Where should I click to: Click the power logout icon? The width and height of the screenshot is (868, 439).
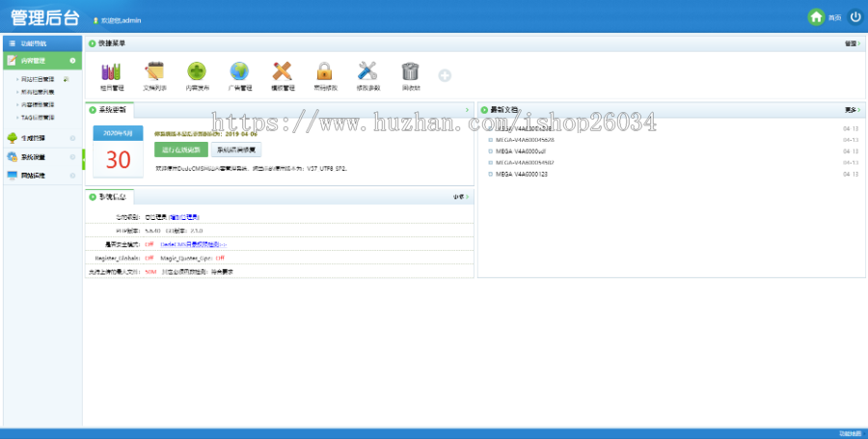[x=855, y=17]
